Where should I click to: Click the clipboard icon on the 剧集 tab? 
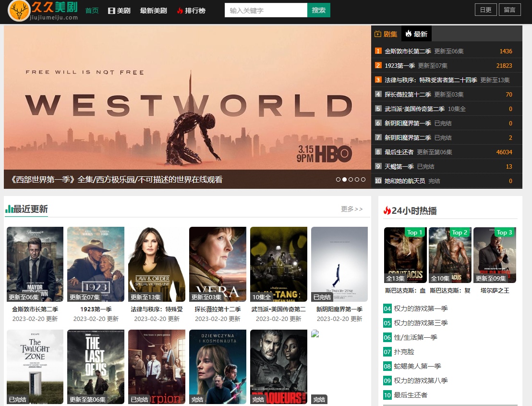pyautogui.click(x=377, y=34)
